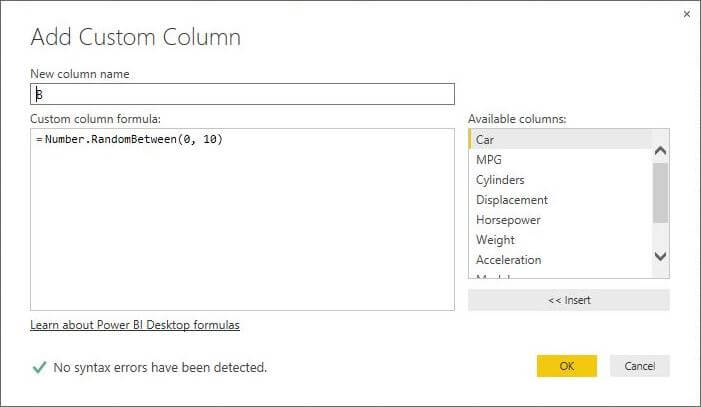701x407 pixels.
Task: Close the Add Custom Column dialog
Action: point(686,14)
